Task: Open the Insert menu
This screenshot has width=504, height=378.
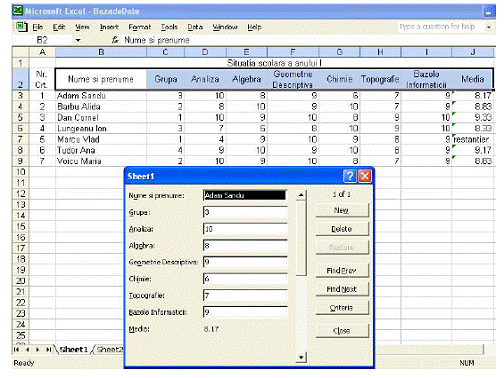Action: [x=109, y=27]
